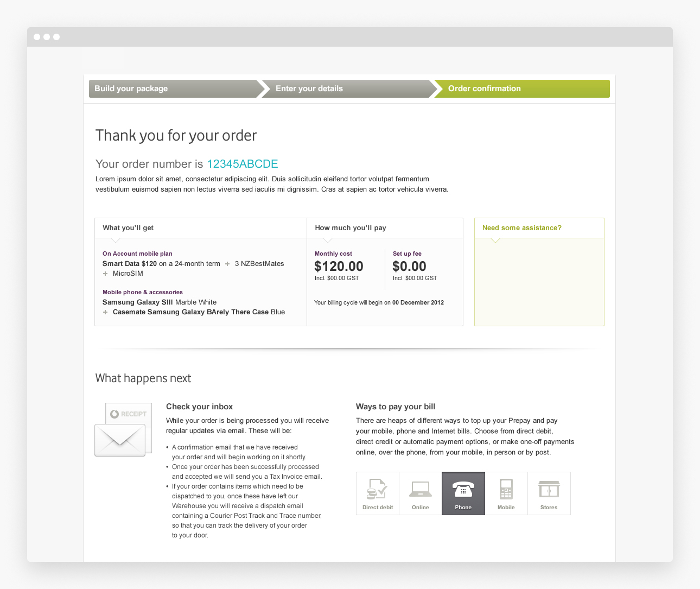
Task: Click the plus icon before 3 NZBestMates
Action: coord(227,264)
